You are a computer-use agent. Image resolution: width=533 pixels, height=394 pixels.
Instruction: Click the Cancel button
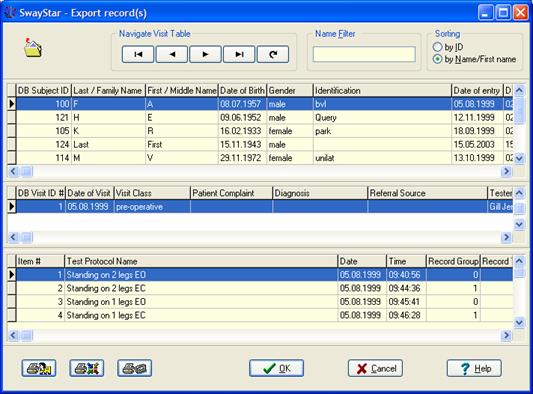(x=375, y=368)
